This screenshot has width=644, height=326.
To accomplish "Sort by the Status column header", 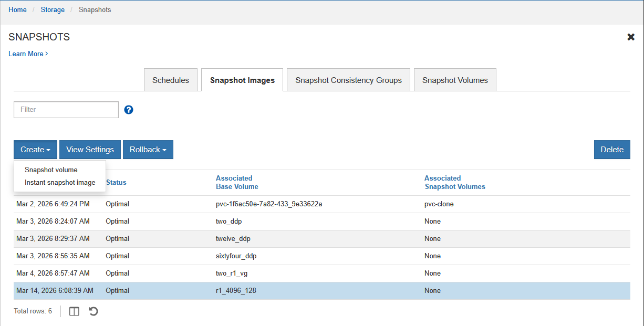I will (x=116, y=182).
